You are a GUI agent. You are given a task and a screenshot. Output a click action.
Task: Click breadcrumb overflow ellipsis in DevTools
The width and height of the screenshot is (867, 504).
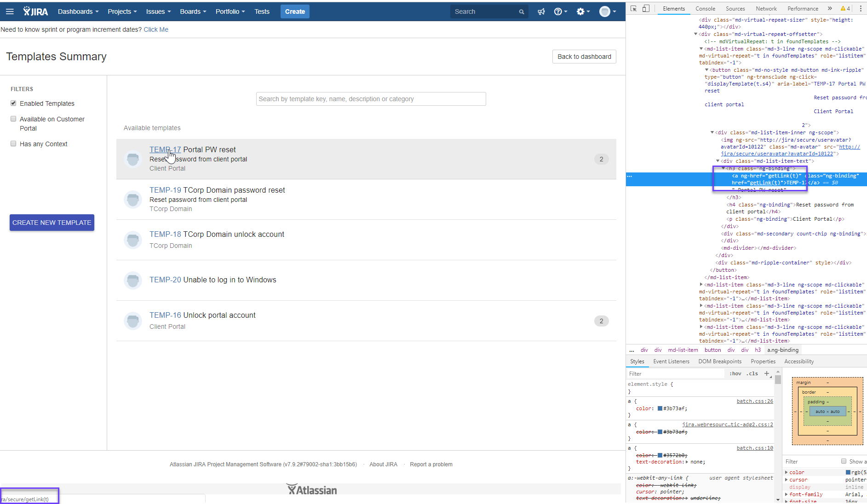click(632, 350)
